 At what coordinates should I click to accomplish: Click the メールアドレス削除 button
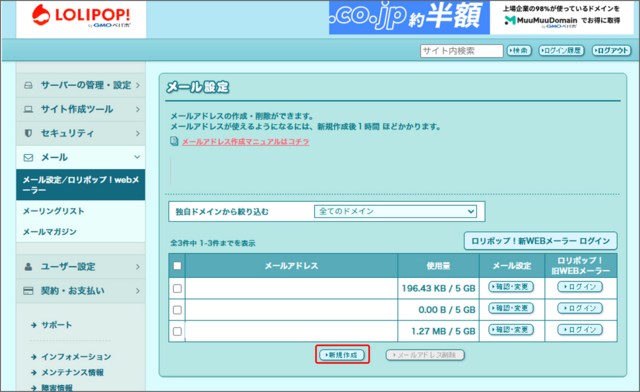click(425, 355)
